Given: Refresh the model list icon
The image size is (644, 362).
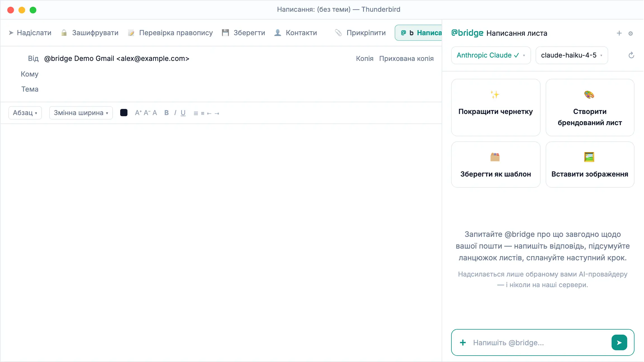Looking at the screenshot, I should [631, 55].
